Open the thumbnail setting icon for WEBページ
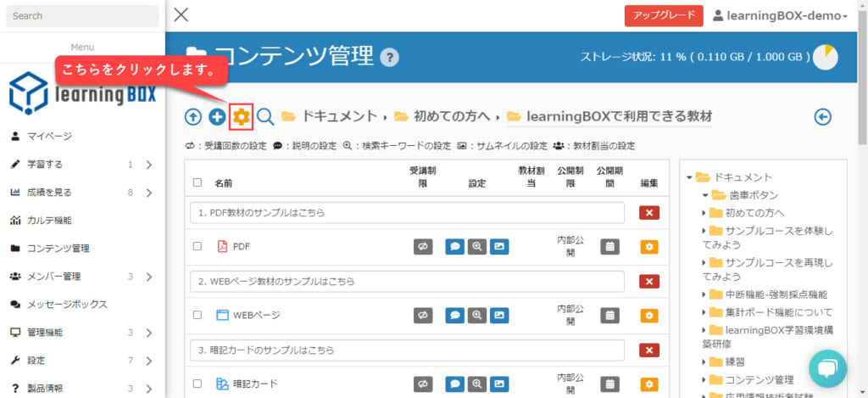The height and width of the screenshot is (398, 868). coord(499,315)
